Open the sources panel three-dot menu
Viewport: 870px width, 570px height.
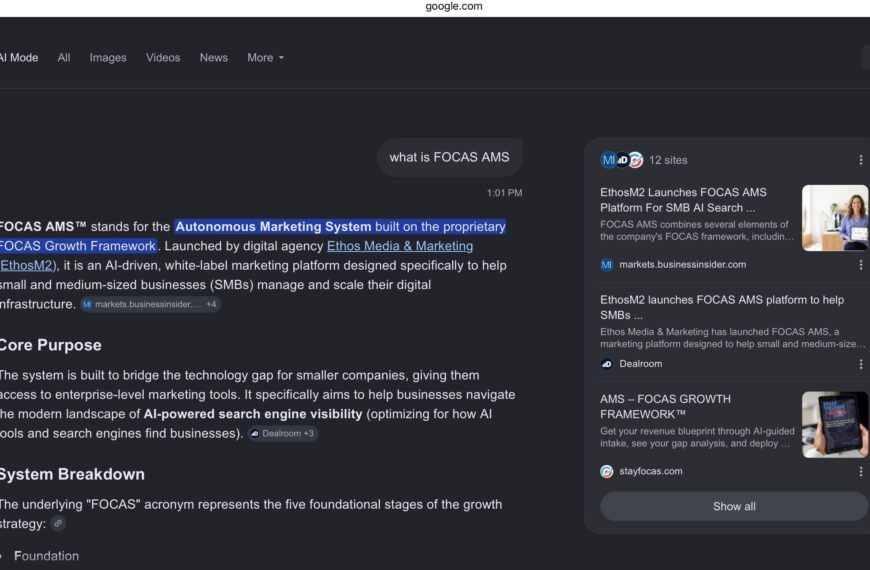click(861, 160)
